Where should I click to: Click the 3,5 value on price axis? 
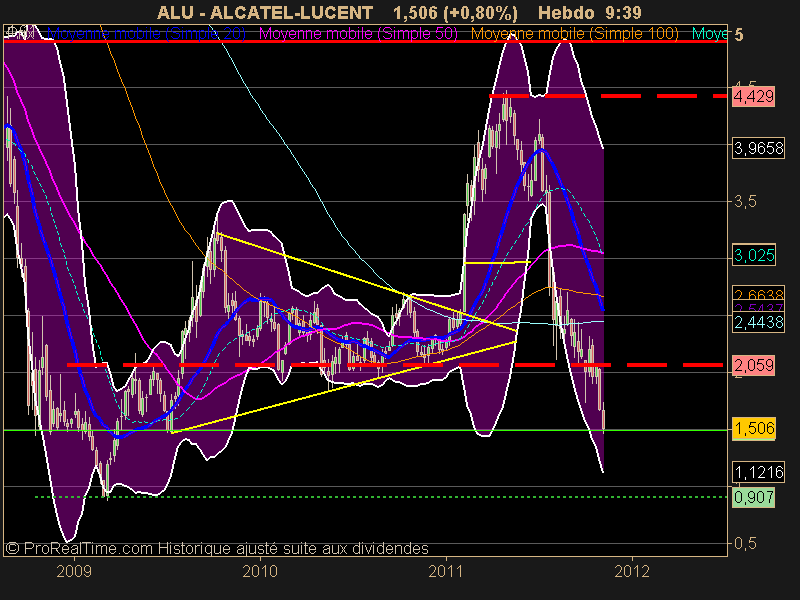click(x=745, y=202)
